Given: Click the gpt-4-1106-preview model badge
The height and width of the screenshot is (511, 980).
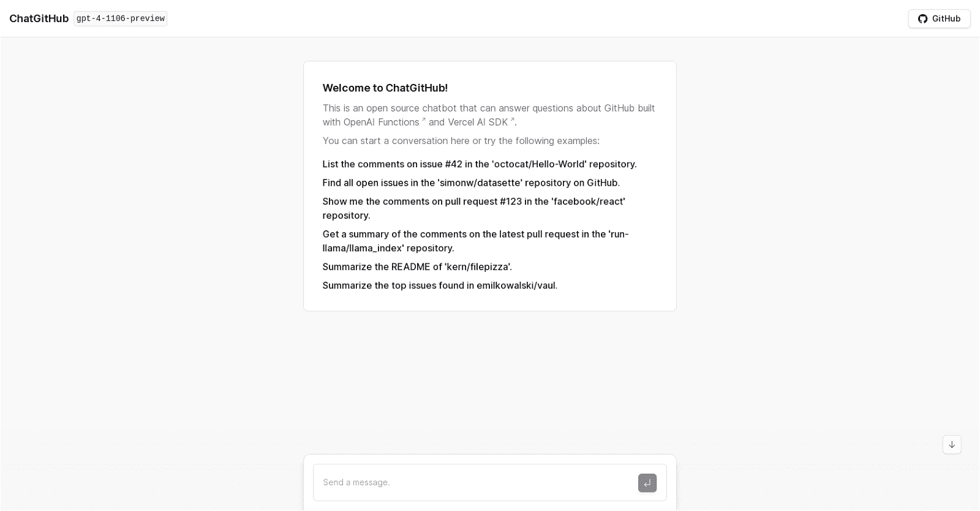Looking at the screenshot, I should pos(120,18).
